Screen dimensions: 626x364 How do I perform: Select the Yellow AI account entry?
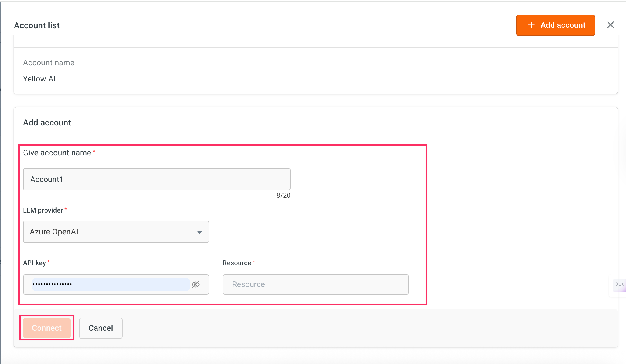pyautogui.click(x=39, y=79)
